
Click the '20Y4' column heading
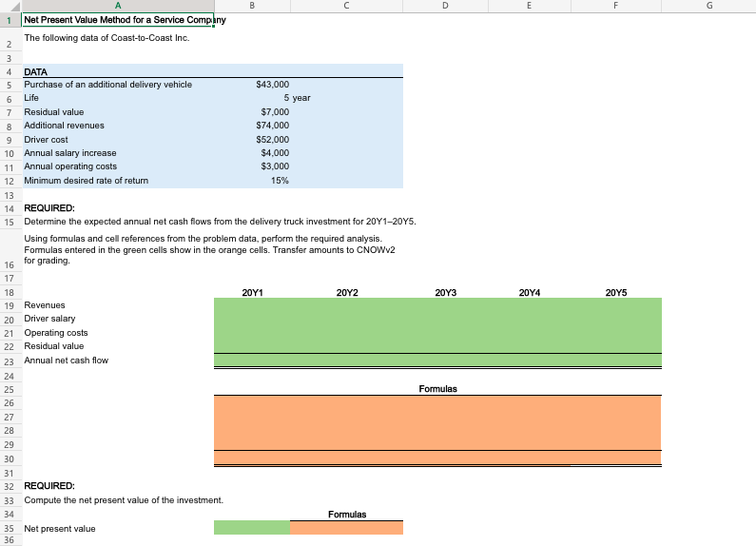pos(530,293)
